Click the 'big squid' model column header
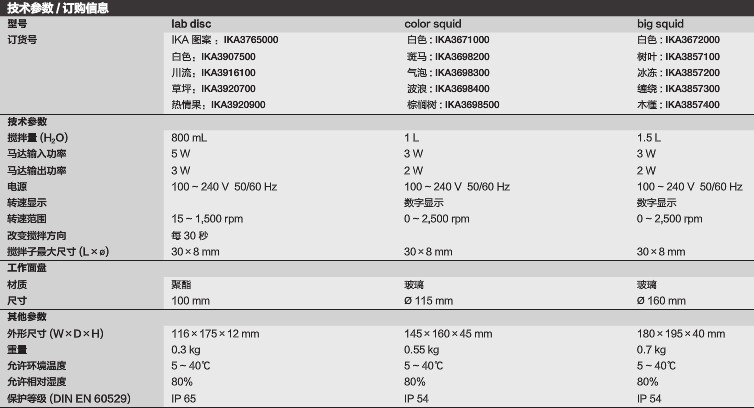The height and width of the screenshot is (408, 754). 660,24
